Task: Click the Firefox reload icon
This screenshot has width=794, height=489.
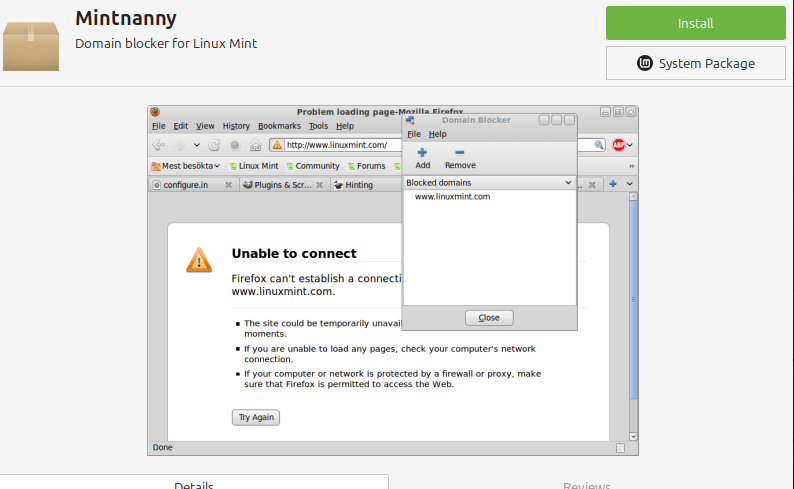Action: pos(214,145)
